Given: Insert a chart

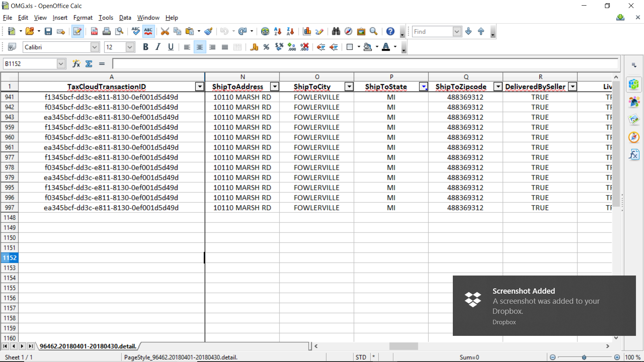Looking at the screenshot, I should tap(307, 31).
